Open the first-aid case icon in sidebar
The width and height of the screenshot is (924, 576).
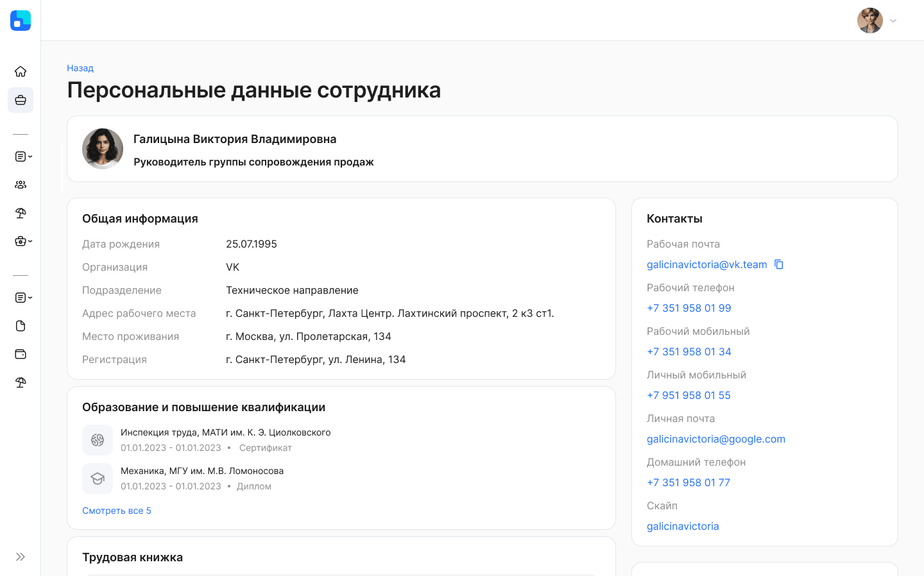(x=21, y=241)
